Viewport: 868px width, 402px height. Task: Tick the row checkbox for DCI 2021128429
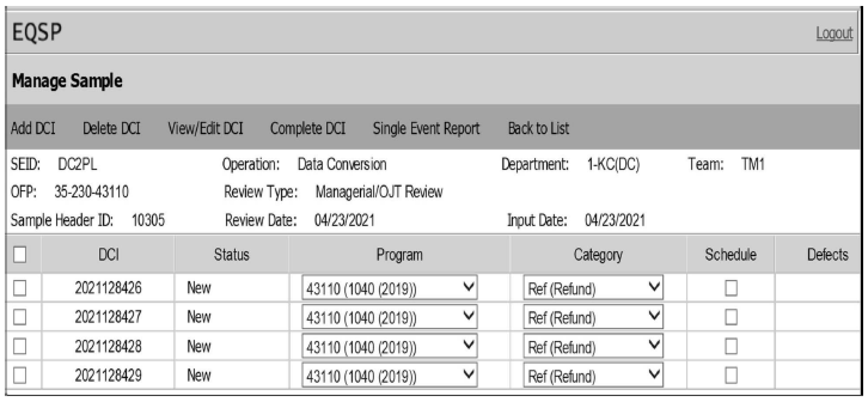pos(20,375)
